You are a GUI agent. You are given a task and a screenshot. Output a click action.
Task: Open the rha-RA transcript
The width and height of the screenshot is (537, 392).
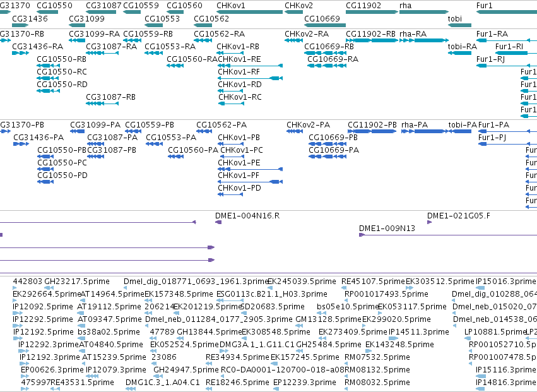pos(424,40)
